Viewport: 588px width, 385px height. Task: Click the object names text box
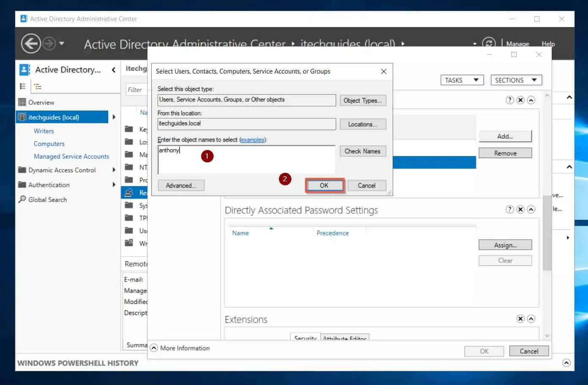(246, 159)
